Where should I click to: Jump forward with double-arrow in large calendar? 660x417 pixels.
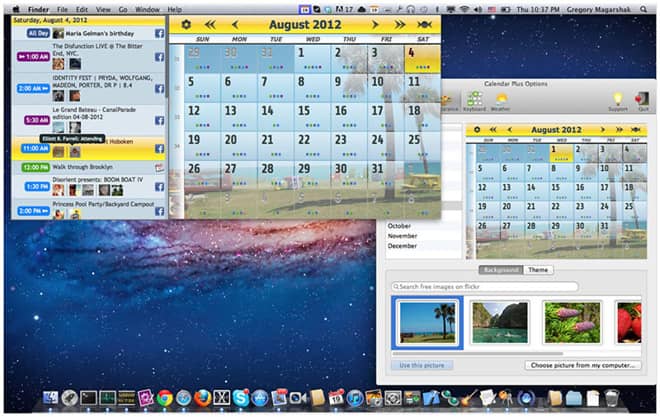click(399, 24)
